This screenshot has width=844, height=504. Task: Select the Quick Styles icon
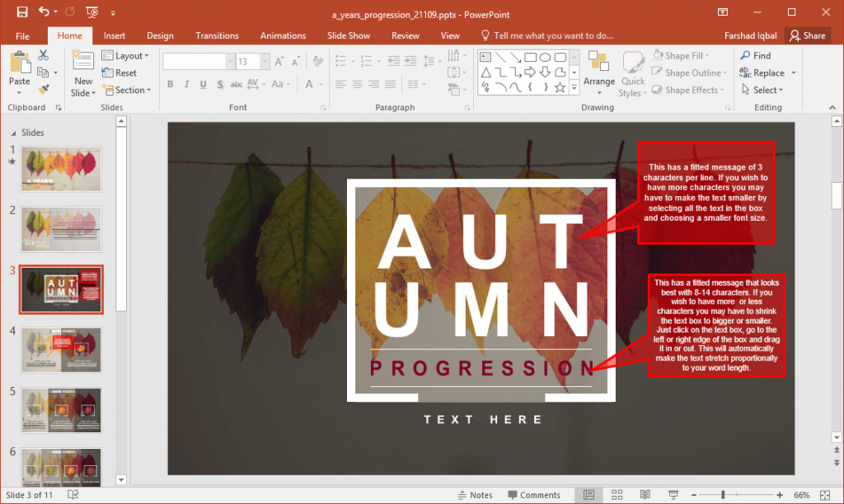tap(632, 72)
